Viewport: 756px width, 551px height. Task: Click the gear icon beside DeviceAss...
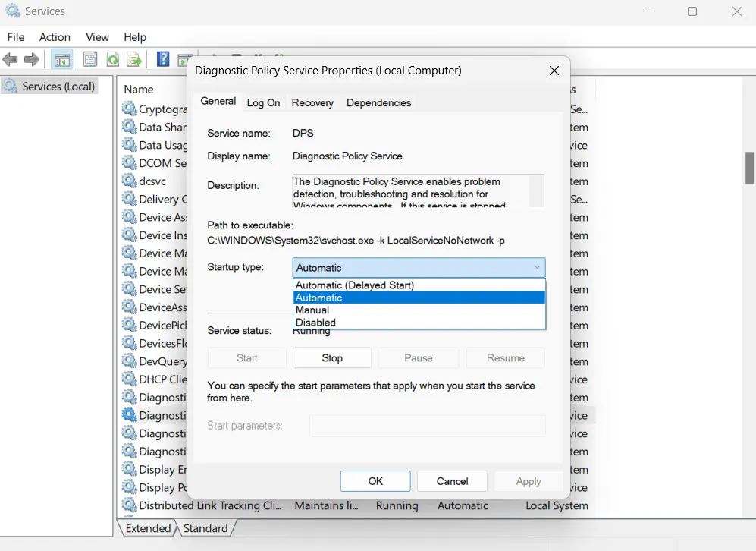pos(129,307)
